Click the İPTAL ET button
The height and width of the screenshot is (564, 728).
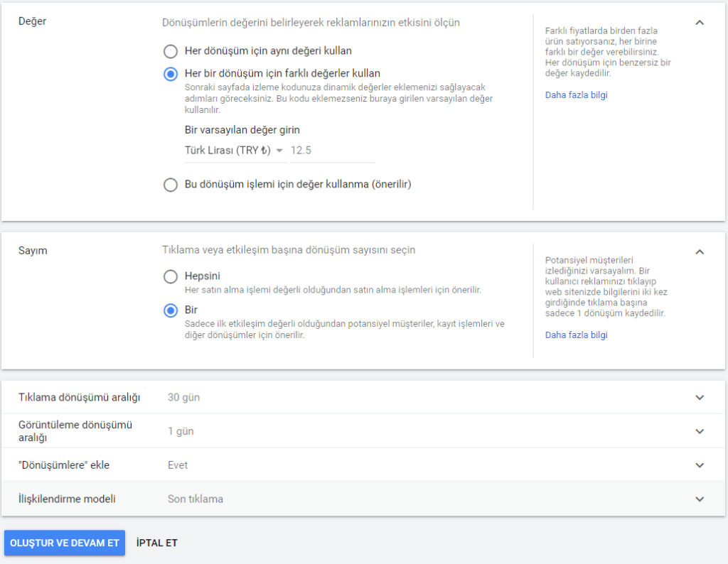157,543
